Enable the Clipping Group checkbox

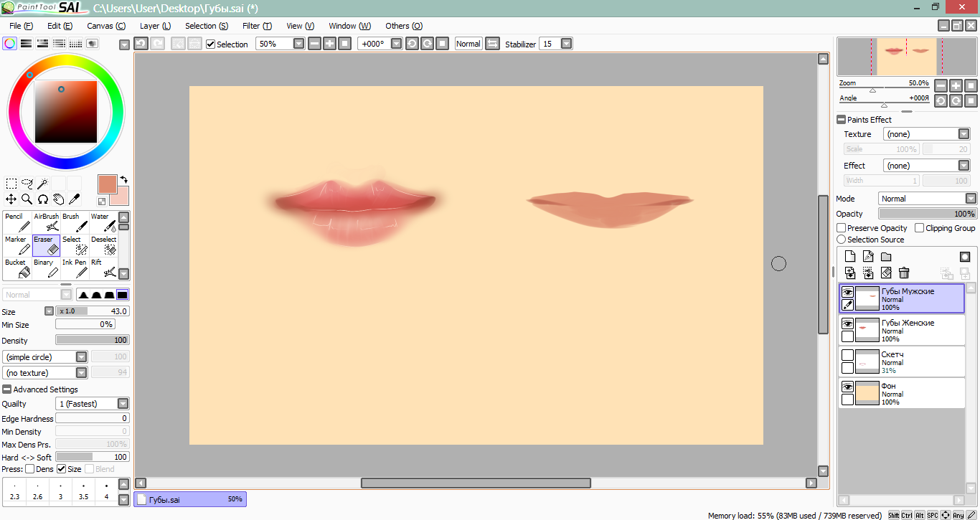click(x=919, y=228)
